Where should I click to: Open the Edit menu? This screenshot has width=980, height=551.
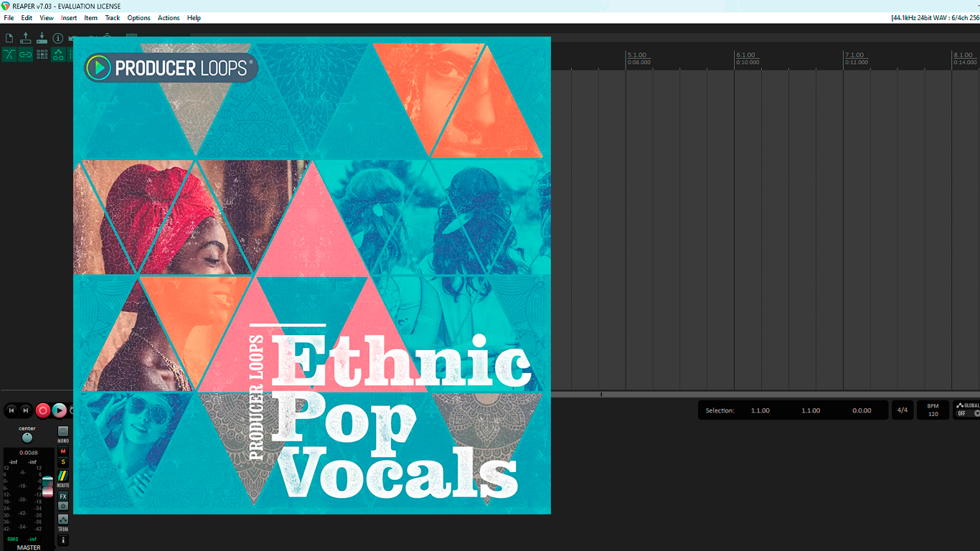(27, 18)
